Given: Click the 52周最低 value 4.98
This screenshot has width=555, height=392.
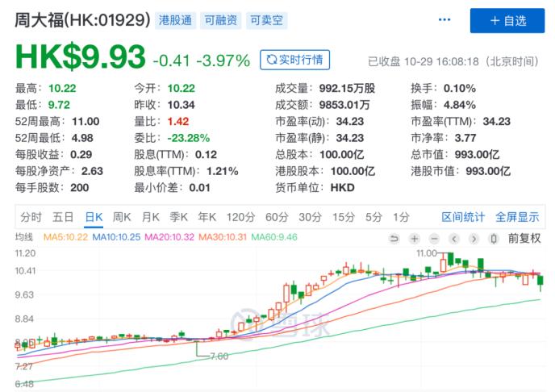Looking at the screenshot, I should 82,138.
